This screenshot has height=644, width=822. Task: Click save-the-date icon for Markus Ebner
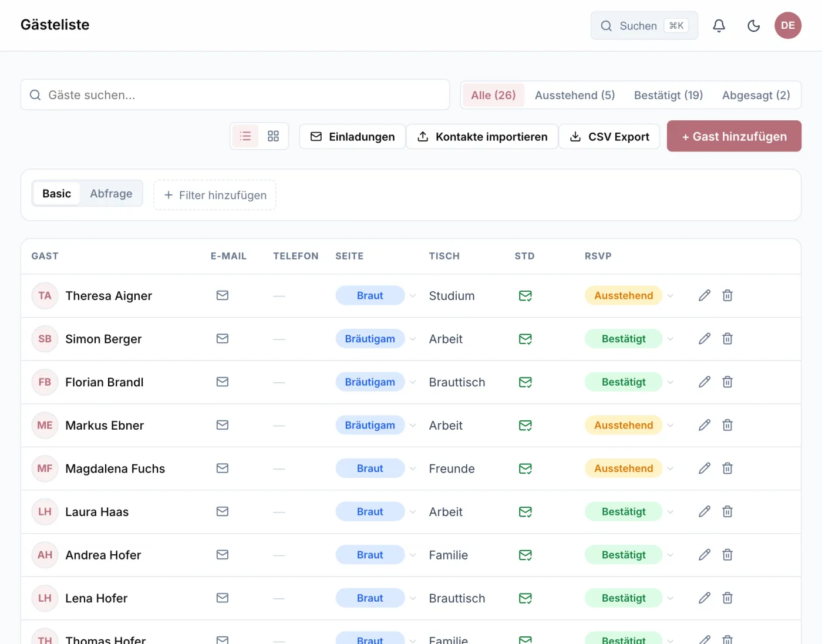[525, 425]
